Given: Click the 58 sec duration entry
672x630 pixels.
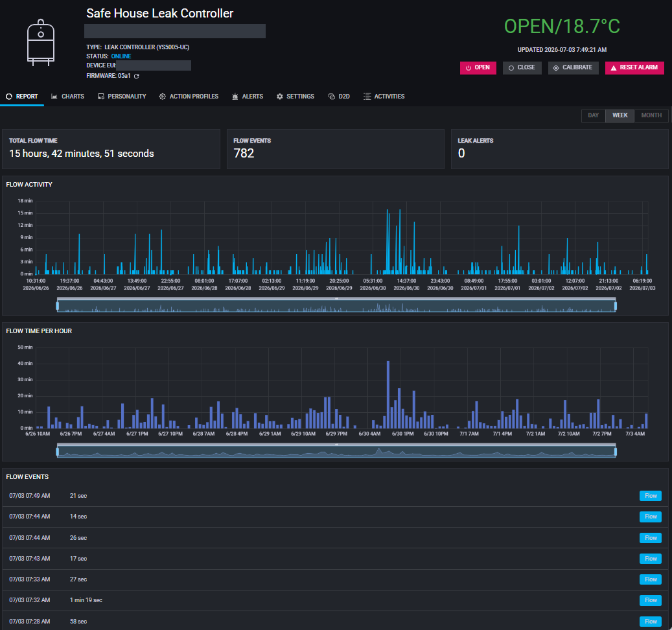Looking at the screenshot, I should click(78, 622).
